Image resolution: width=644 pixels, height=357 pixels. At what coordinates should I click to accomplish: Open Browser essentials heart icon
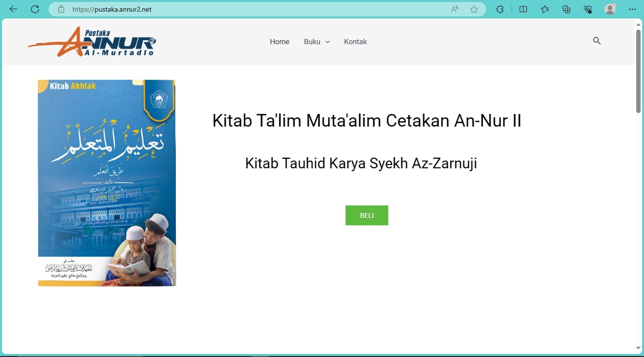[588, 9]
